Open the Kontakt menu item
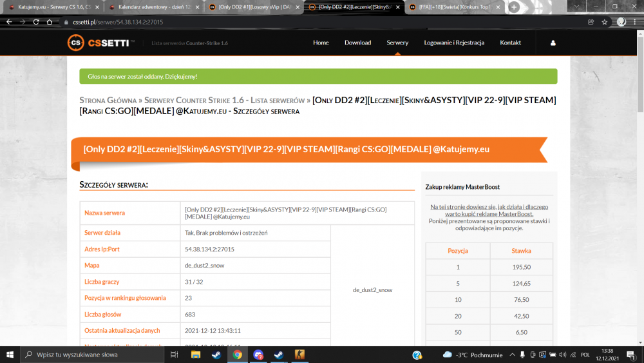This screenshot has width=644, height=363. [510, 43]
